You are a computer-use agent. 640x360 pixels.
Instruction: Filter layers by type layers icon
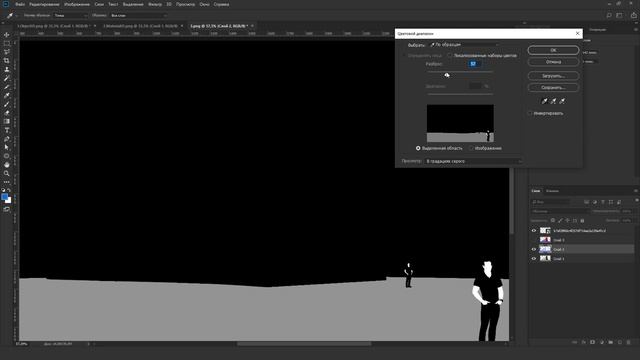coord(603,202)
